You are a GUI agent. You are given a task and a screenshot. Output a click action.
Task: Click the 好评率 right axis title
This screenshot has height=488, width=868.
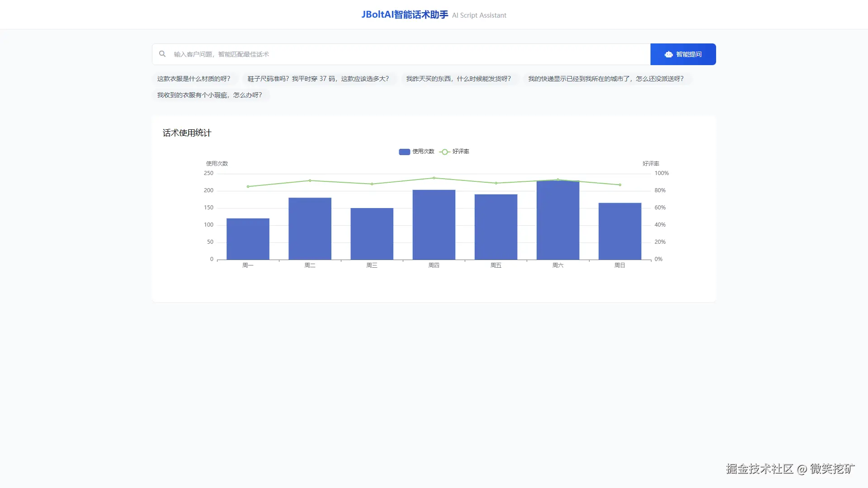pos(651,164)
